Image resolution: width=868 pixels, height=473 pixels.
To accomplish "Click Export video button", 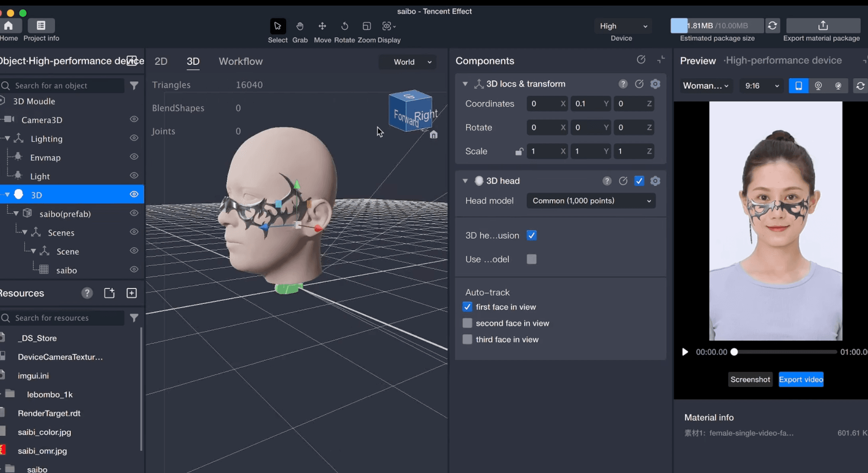I will (x=801, y=379).
